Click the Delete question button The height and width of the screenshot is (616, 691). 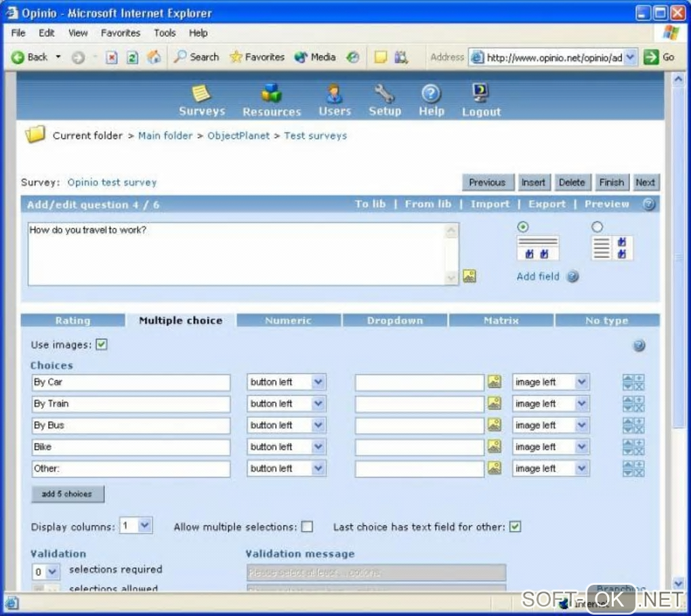572,182
